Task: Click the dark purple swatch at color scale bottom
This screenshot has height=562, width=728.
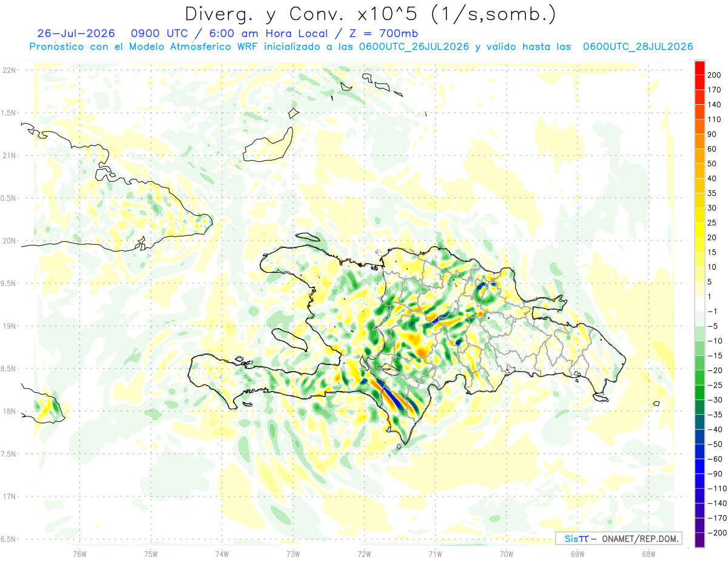Action: [699, 540]
